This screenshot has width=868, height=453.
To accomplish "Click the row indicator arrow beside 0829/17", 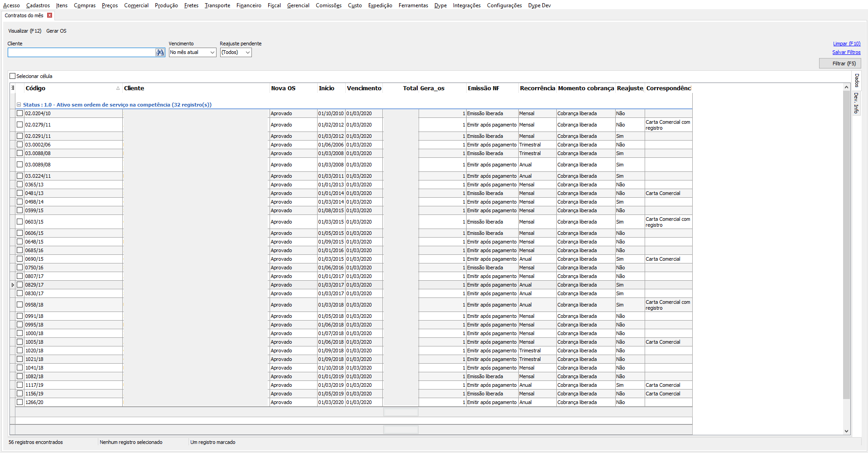I will point(13,285).
